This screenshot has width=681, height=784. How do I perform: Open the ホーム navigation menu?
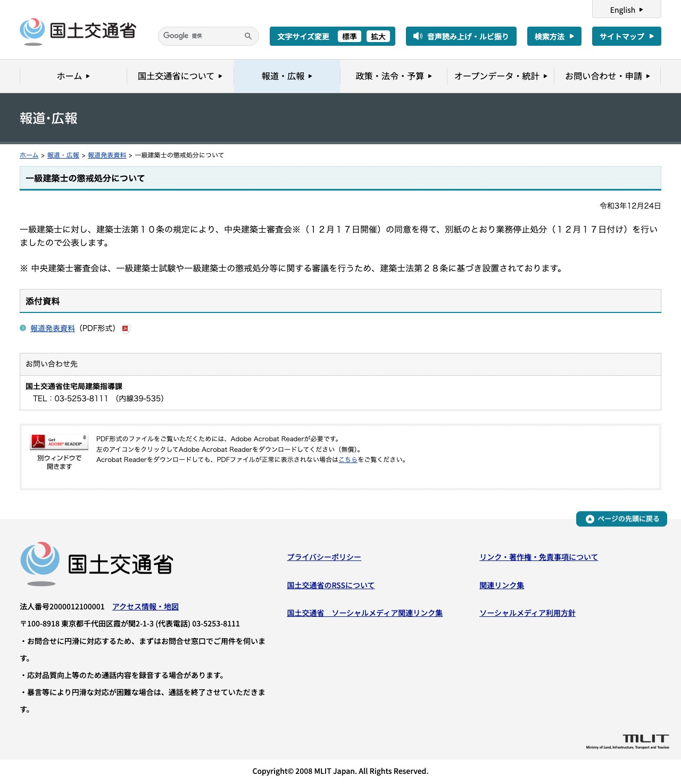(x=73, y=76)
